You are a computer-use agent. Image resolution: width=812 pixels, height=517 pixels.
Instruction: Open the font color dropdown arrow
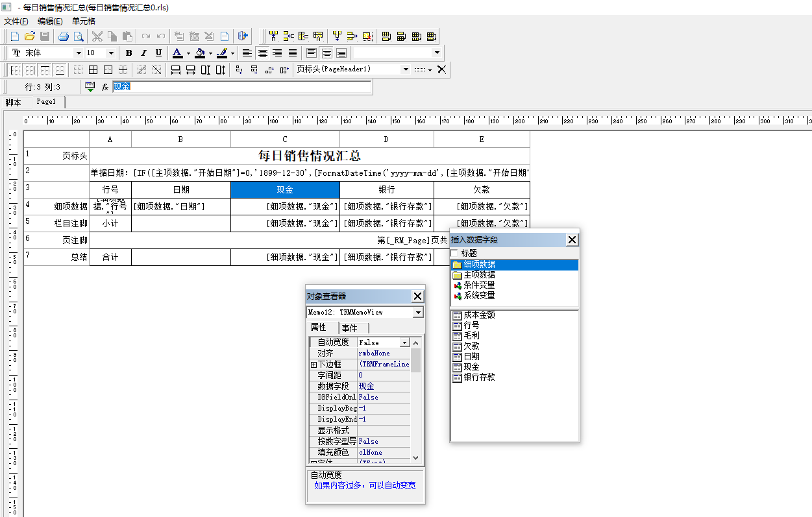pyautogui.click(x=188, y=53)
